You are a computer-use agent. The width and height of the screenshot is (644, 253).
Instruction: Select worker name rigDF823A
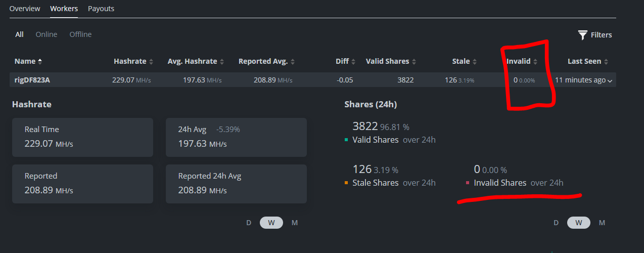click(32, 80)
